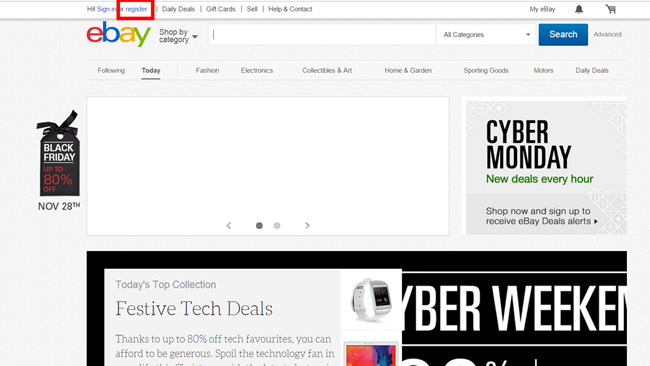Open Sporting Goods tab
The width and height of the screenshot is (650, 366).
click(486, 70)
